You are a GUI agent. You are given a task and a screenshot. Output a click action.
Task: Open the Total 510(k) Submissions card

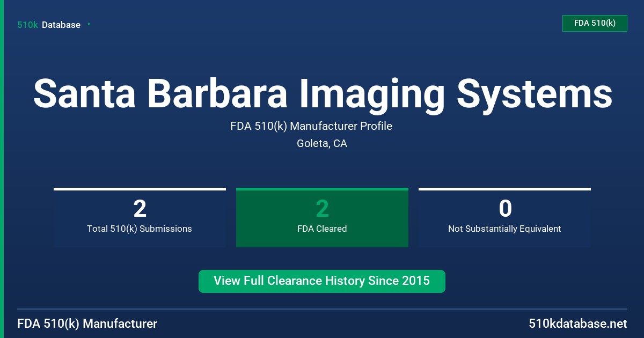pyautogui.click(x=140, y=218)
